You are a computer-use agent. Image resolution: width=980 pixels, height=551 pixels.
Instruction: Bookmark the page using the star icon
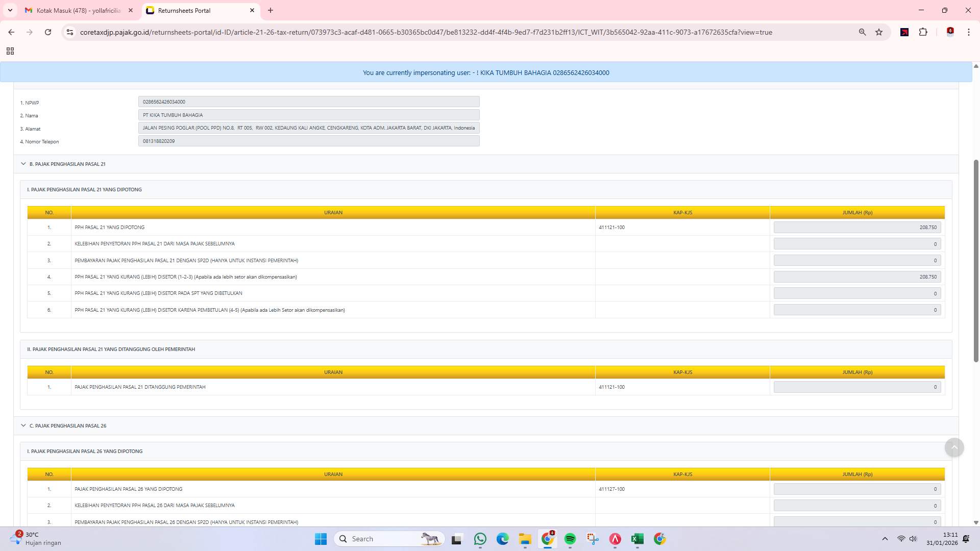pyautogui.click(x=879, y=32)
